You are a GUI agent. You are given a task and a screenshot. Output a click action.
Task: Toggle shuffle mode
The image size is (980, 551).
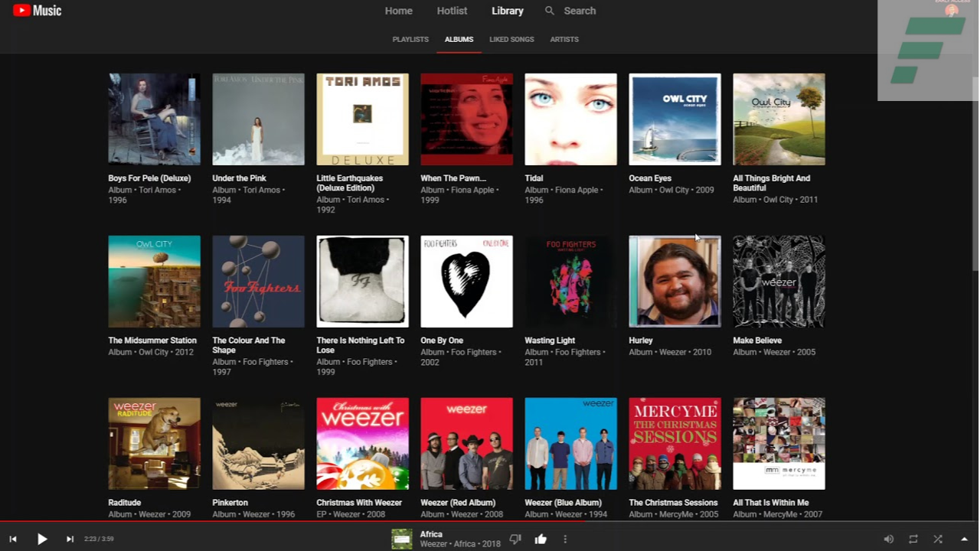point(938,539)
